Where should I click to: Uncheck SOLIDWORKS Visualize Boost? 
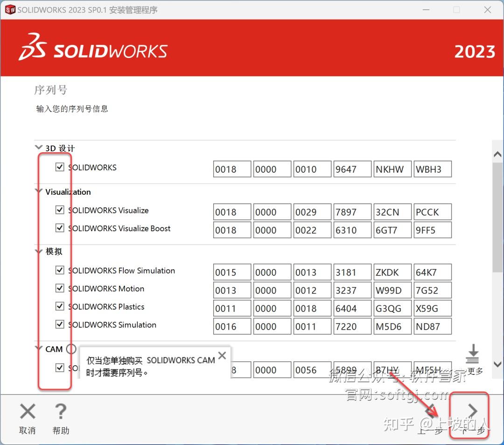[60, 228]
